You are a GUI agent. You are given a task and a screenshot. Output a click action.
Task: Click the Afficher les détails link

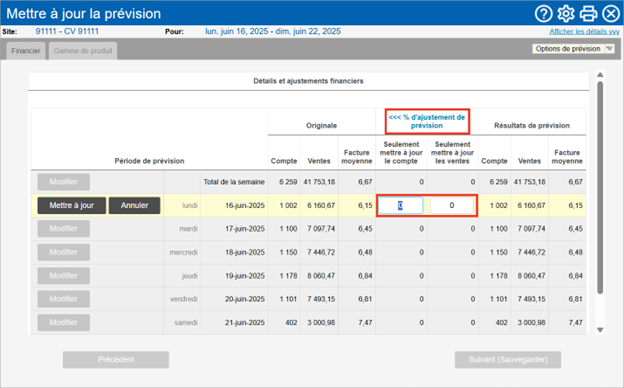(x=584, y=31)
